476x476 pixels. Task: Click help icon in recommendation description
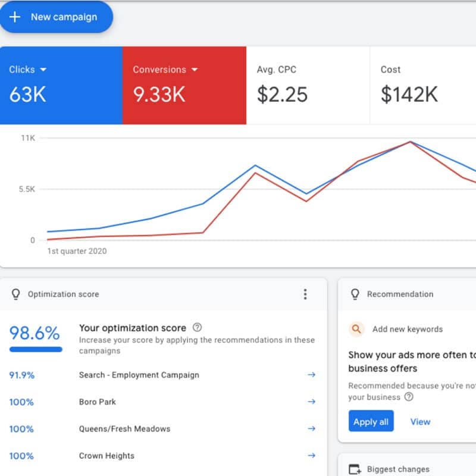[x=409, y=397]
